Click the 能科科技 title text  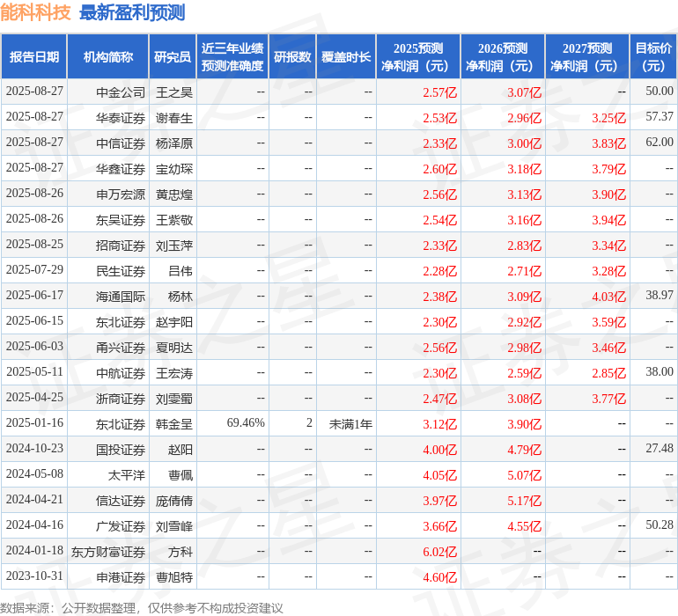35,12
